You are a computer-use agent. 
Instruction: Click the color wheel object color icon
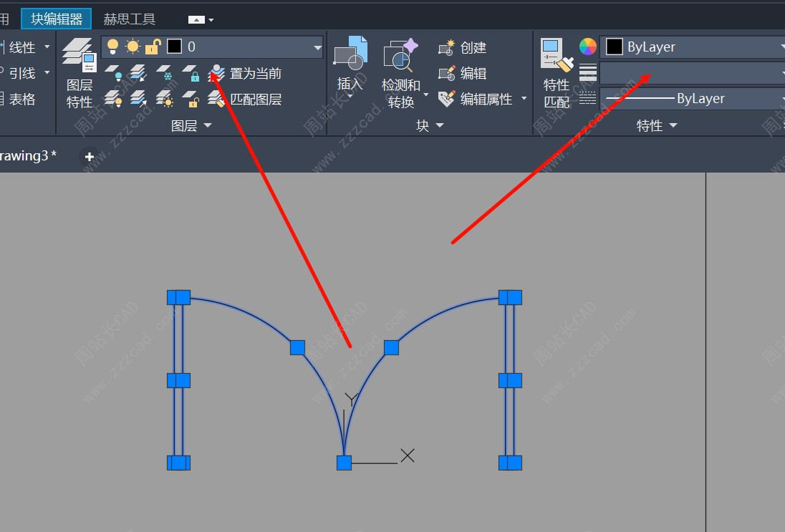pyautogui.click(x=587, y=47)
